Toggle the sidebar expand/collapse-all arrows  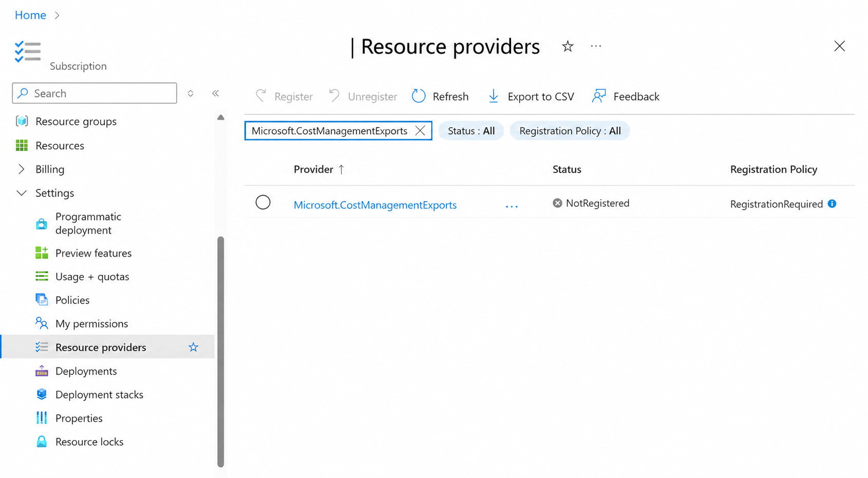tap(191, 93)
